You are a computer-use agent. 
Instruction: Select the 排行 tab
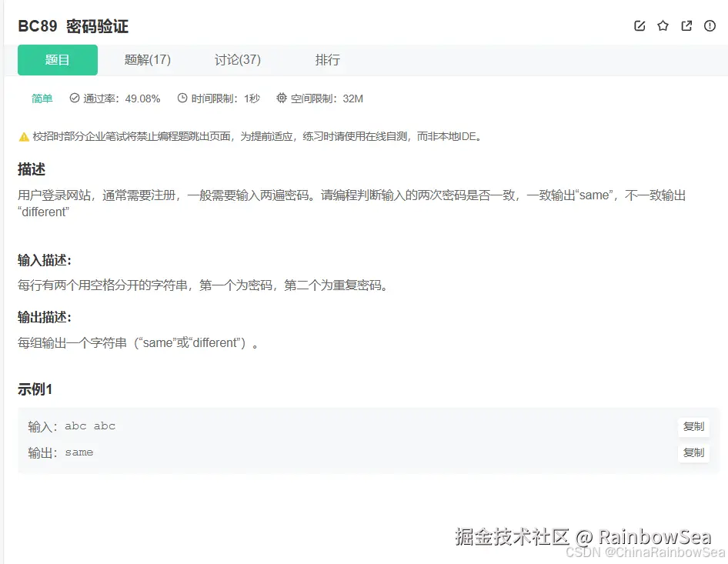tap(327, 59)
